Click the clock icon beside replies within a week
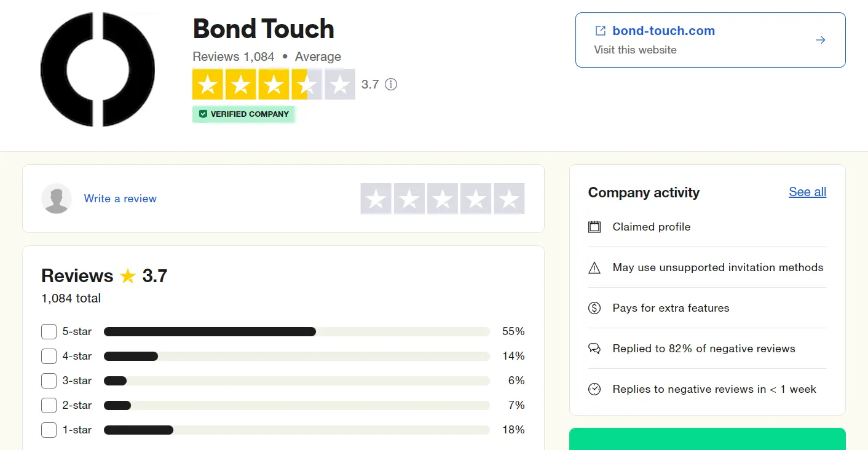 pyautogui.click(x=594, y=389)
